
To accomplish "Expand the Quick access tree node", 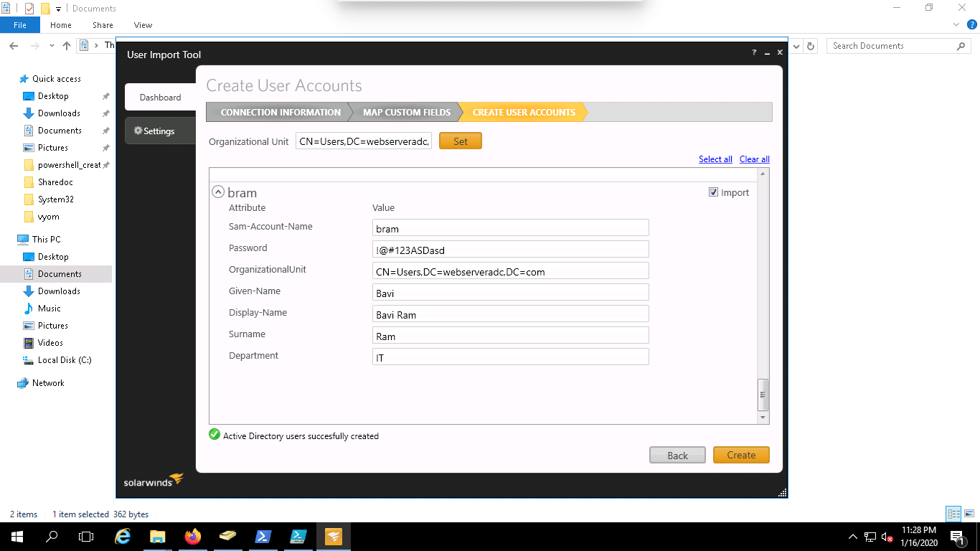I will [x=14, y=79].
